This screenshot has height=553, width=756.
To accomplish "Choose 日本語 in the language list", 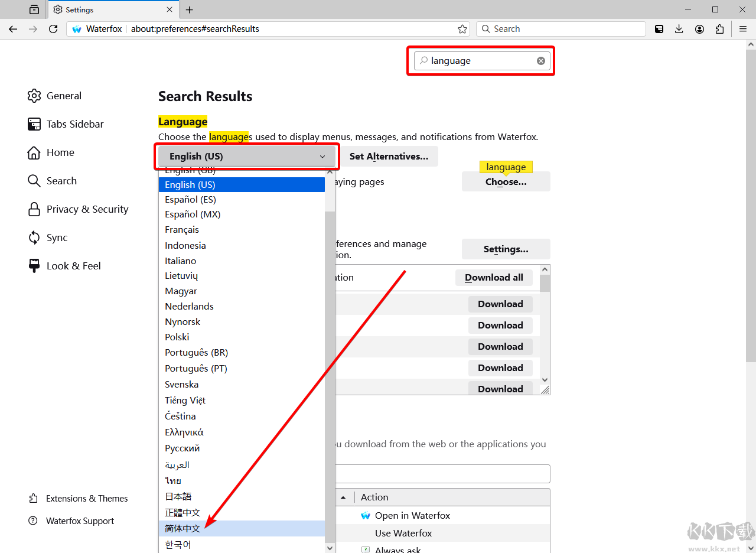I will (178, 496).
